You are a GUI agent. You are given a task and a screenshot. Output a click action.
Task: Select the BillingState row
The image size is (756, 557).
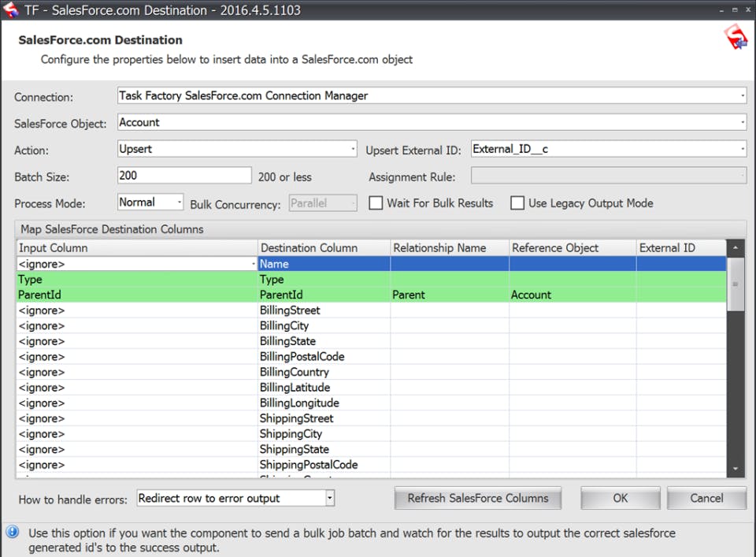click(371, 341)
